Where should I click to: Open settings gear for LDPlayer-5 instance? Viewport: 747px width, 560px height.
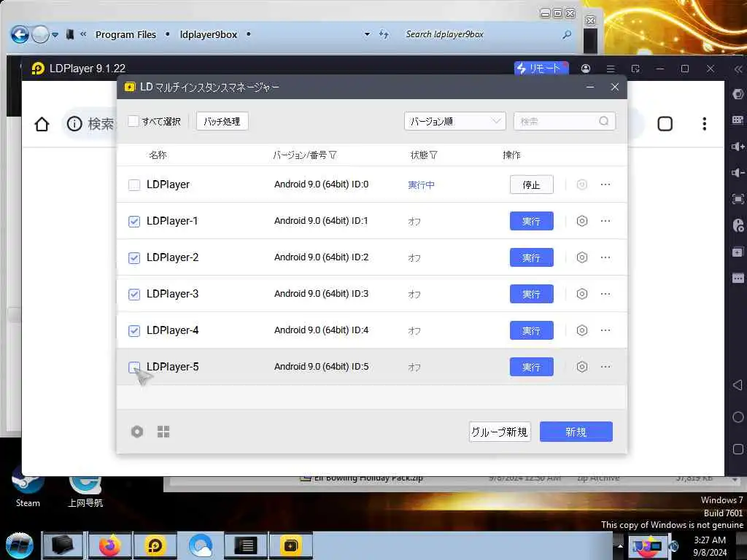click(x=581, y=367)
